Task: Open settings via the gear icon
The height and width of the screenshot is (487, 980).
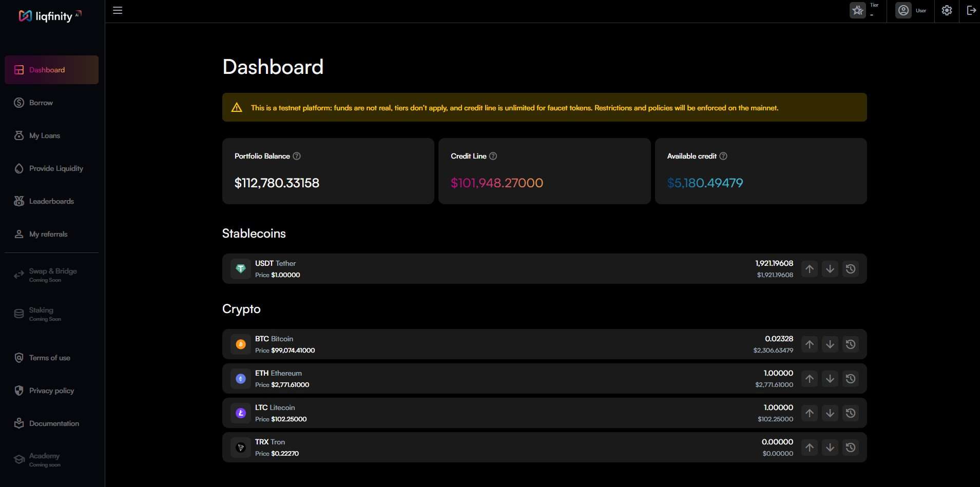Action: click(x=947, y=10)
